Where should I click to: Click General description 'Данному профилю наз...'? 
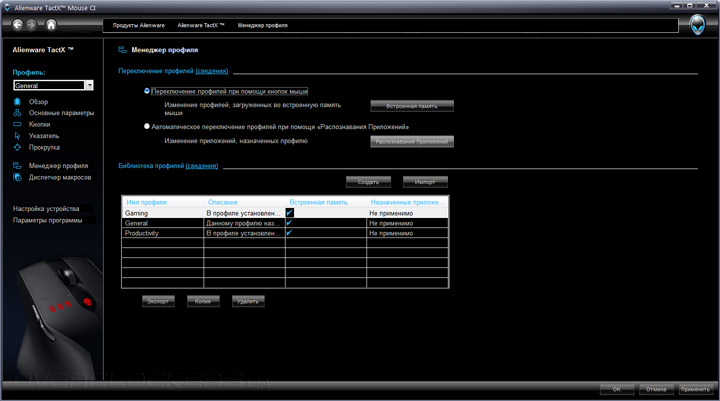[x=243, y=223]
